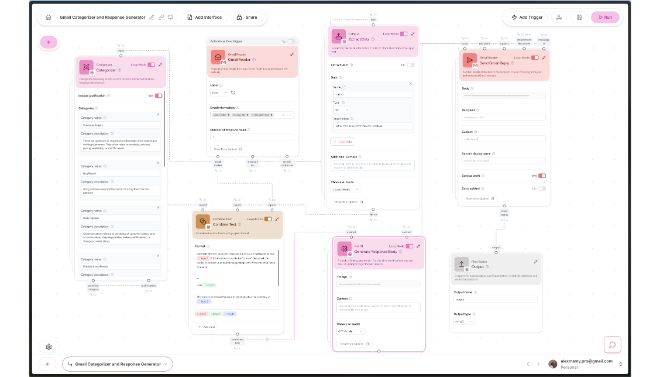
Task: Open model dropdown in Generate Response Body
Action: [x=350, y=332]
